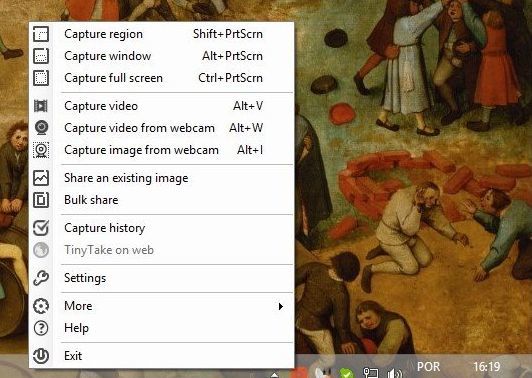Click the picture icon for Share an existing image
532x378 pixels.
coord(41,178)
